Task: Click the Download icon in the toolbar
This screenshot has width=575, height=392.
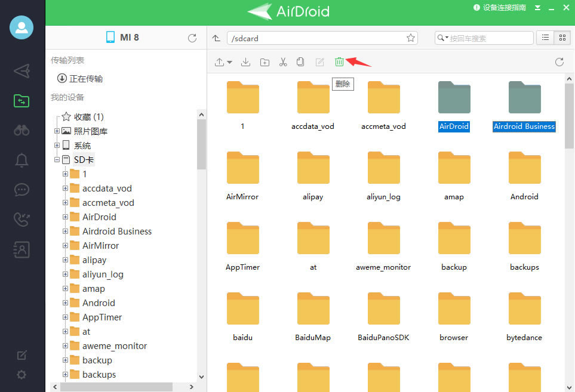Action: pyautogui.click(x=245, y=61)
